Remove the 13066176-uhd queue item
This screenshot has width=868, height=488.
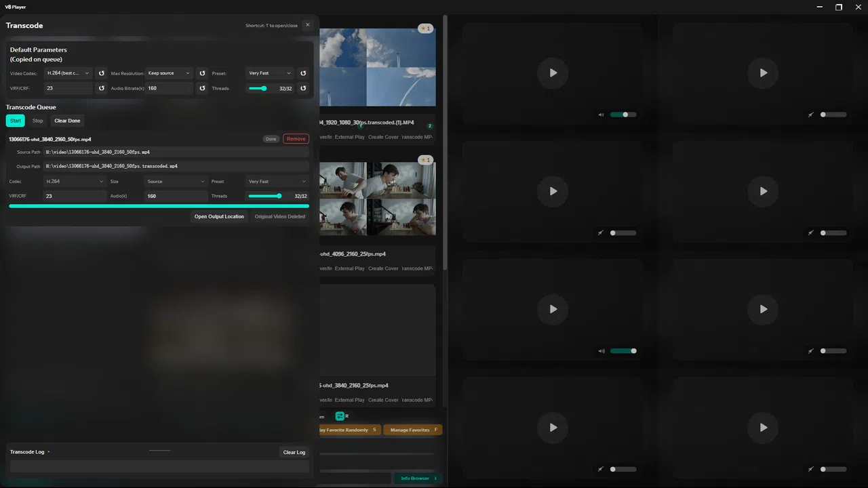point(296,139)
